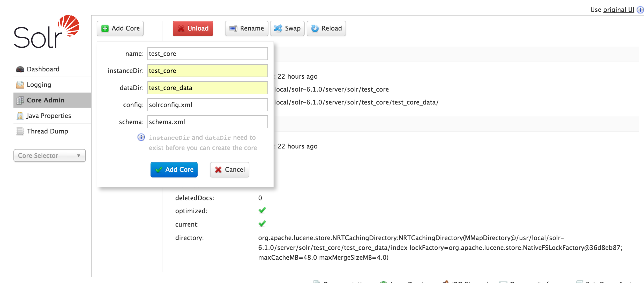Viewport: 644px width, 283px height.
Task: Select Core Admin in sidebar
Action: click(52, 100)
